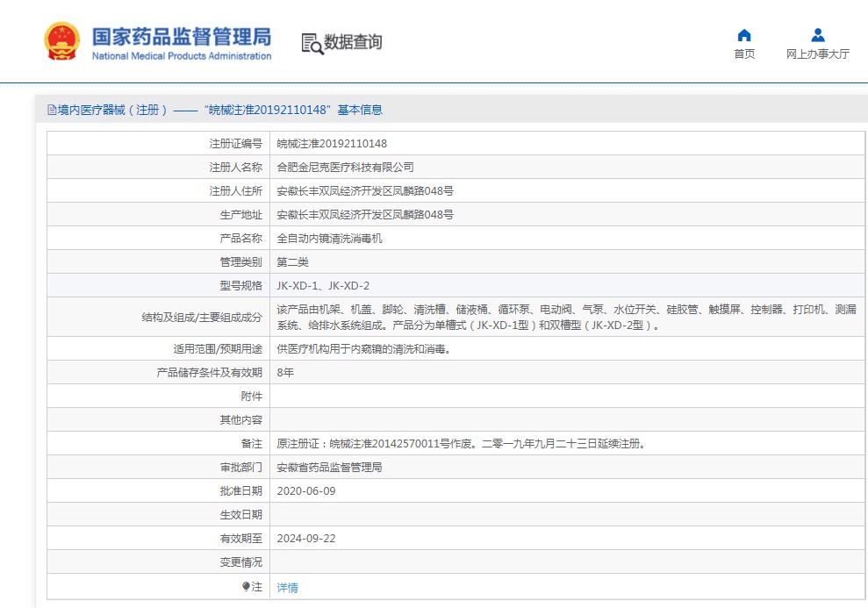The height and width of the screenshot is (608, 868).
Task: Click the 附件 label
Action: pyautogui.click(x=251, y=397)
